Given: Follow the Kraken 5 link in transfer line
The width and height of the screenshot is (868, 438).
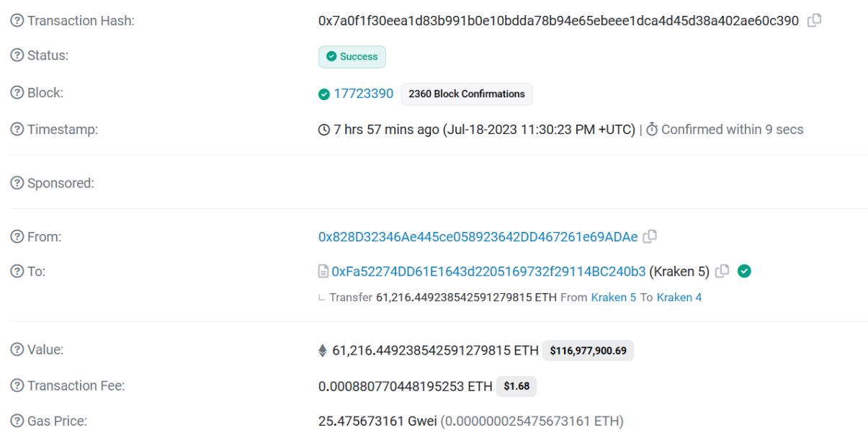Looking at the screenshot, I should [614, 298].
